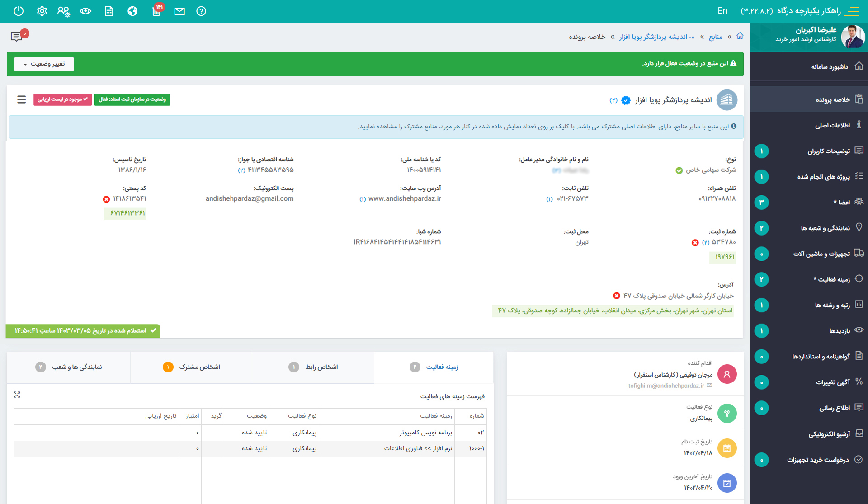Click the globe icon in top bar

pos(132,11)
